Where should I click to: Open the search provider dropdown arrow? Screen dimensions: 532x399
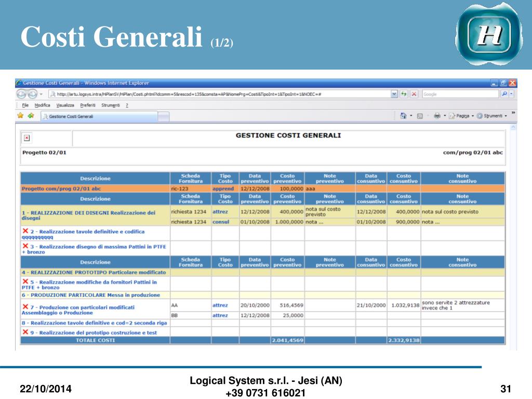(511, 94)
